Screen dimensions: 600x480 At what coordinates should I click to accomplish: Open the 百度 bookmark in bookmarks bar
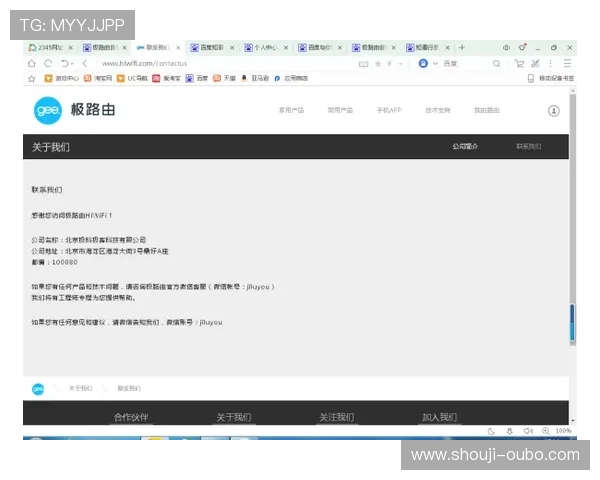pos(197,78)
